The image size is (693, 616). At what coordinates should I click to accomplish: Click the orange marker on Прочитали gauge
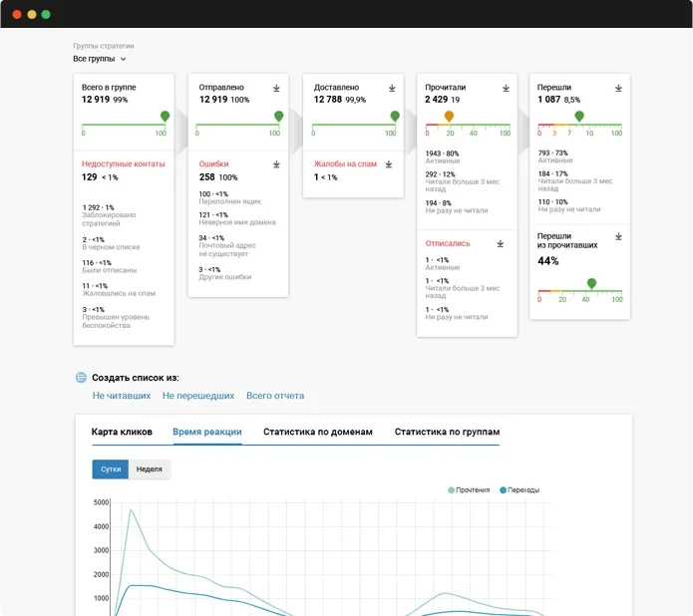pyautogui.click(x=449, y=116)
